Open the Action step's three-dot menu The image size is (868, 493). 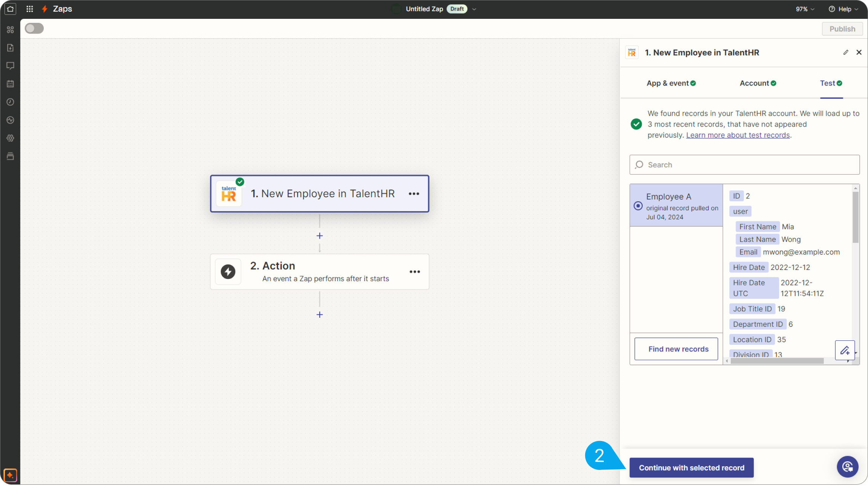(x=414, y=272)
